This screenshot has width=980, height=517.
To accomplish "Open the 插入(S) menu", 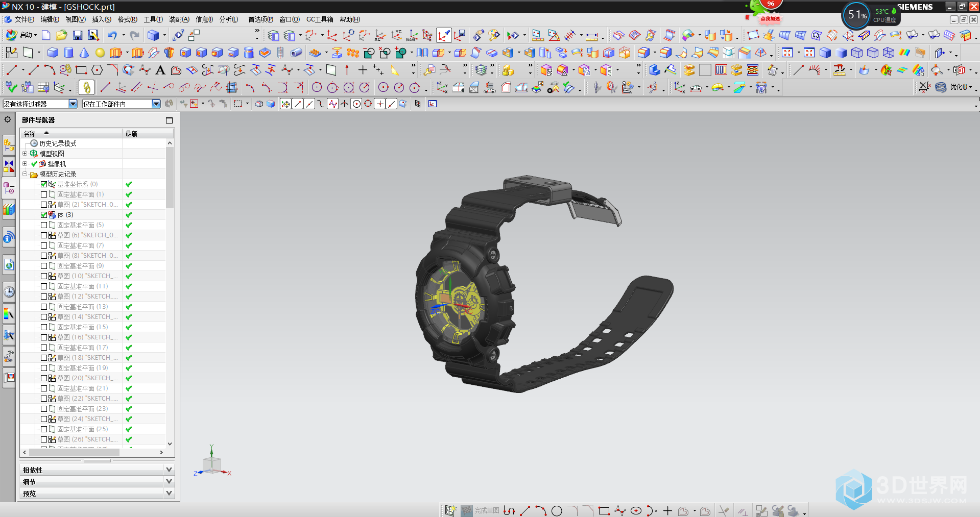I will pyautogui.click(x=102, y=19).
